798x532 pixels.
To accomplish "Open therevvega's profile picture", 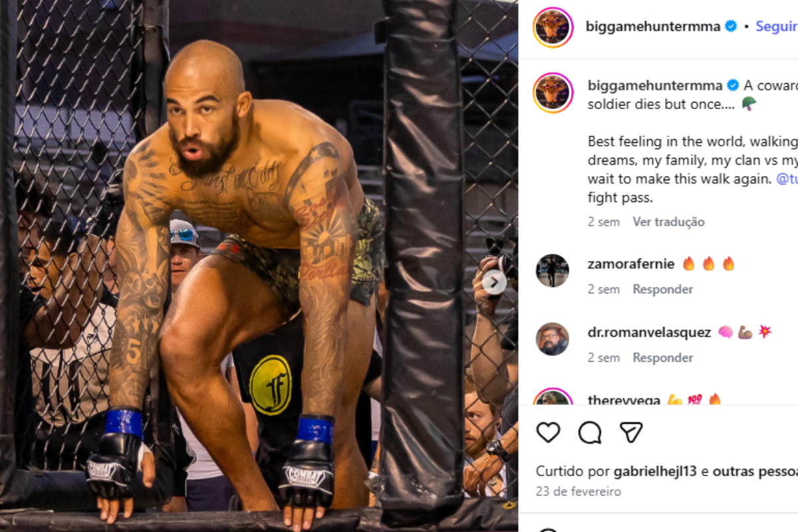I will pyautogui.click(x=553, y=398).
